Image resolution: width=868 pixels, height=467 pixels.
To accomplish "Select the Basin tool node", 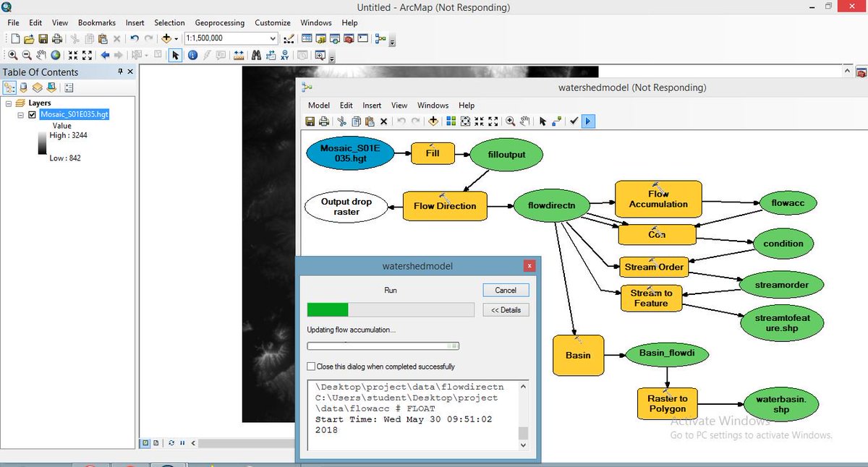I will tap(578, 355).
